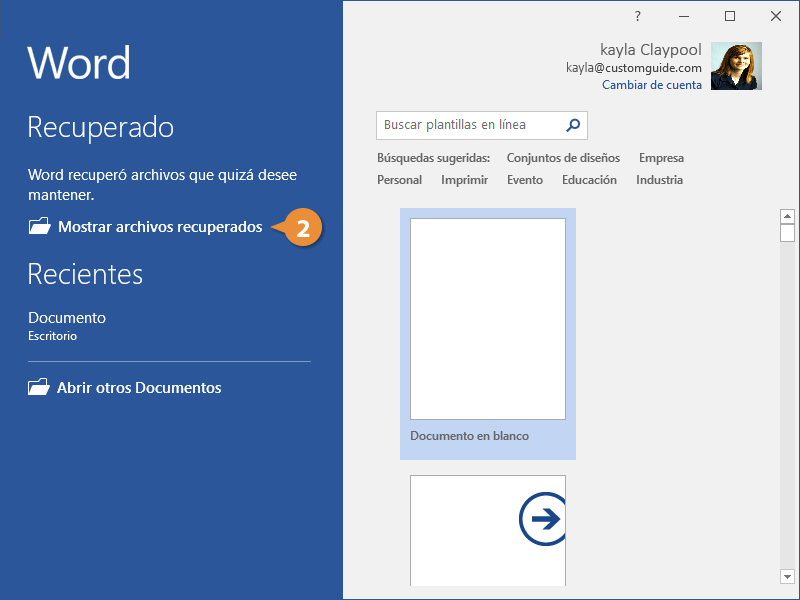Click the search magnifier icon
Viewport: 800px width, 600px height.
click(x=573, y=125)
